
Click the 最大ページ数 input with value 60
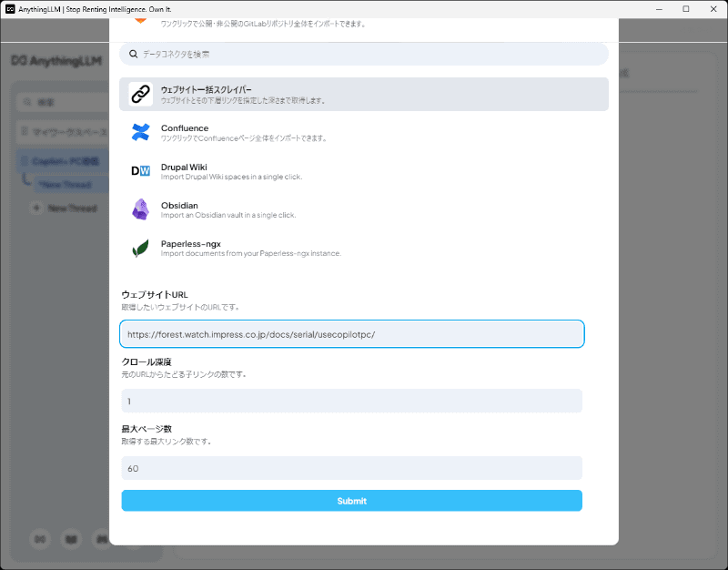click(x=352, y=468)
